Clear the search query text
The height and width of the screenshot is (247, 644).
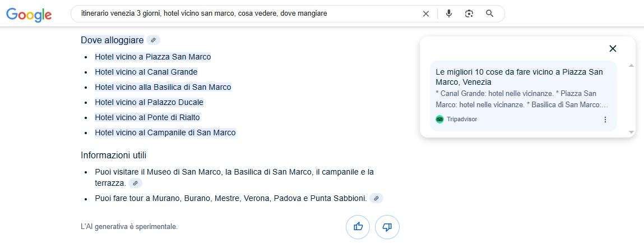click(425, 13)
